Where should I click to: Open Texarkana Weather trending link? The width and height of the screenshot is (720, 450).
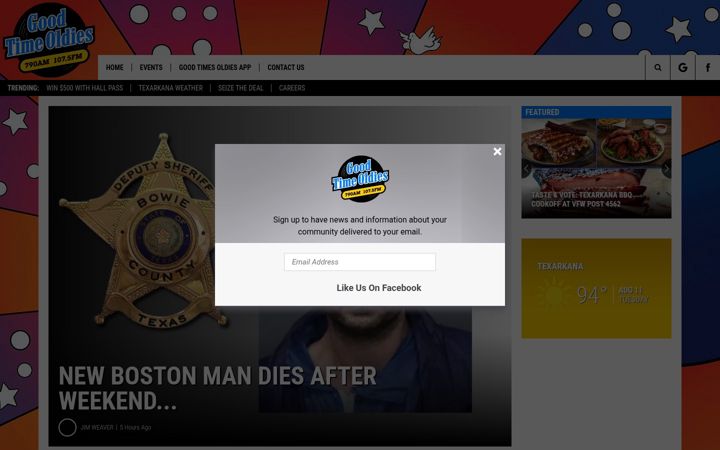pos(170,88)
